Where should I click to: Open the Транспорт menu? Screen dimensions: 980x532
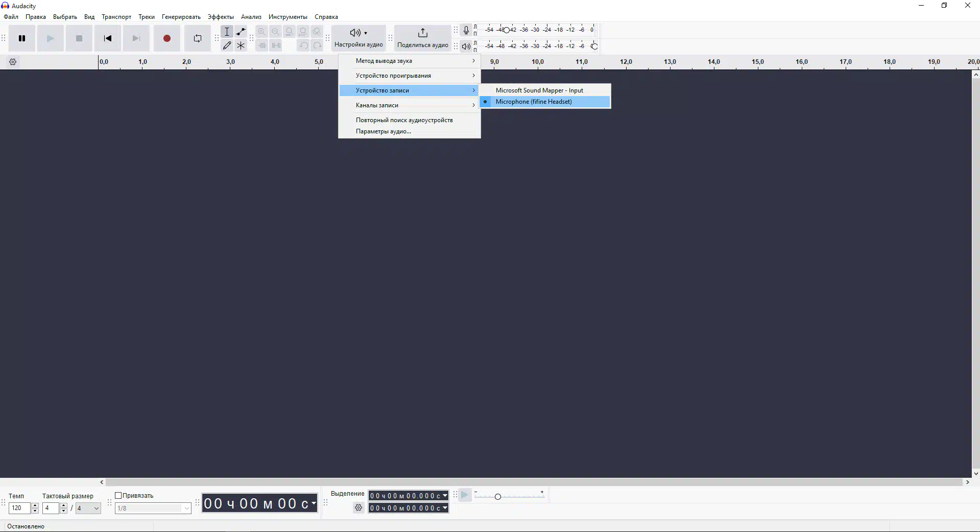tap(116, 17)
